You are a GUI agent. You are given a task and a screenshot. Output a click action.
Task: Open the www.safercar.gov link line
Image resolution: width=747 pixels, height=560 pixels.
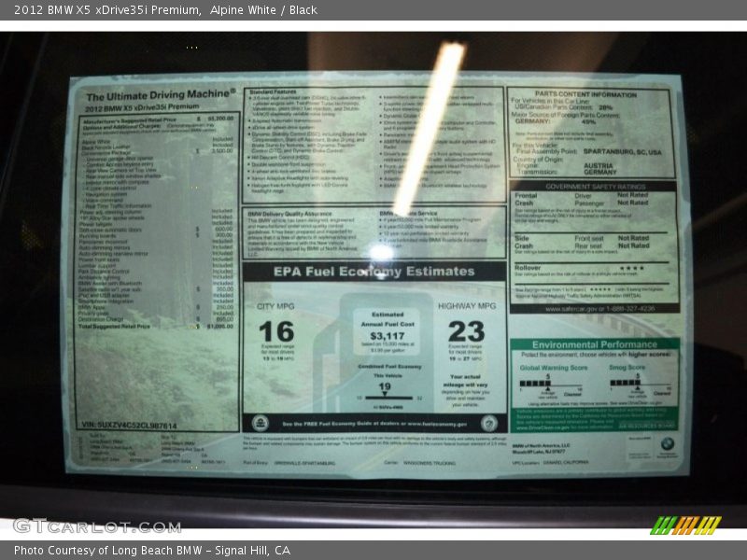pyautogui.click(x=599, y=309)
